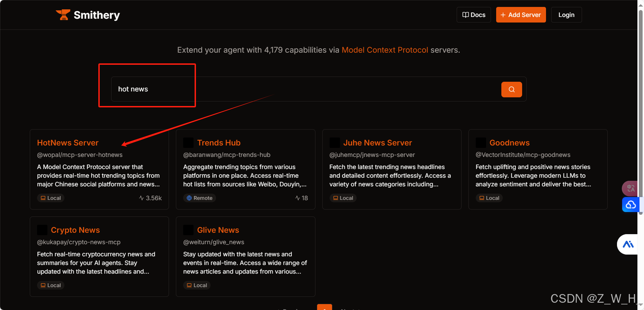Image resolution: width=644 pixels, height=310 pixels.
Task: Click the Trends Hub description text
Action: click(245, 176)
